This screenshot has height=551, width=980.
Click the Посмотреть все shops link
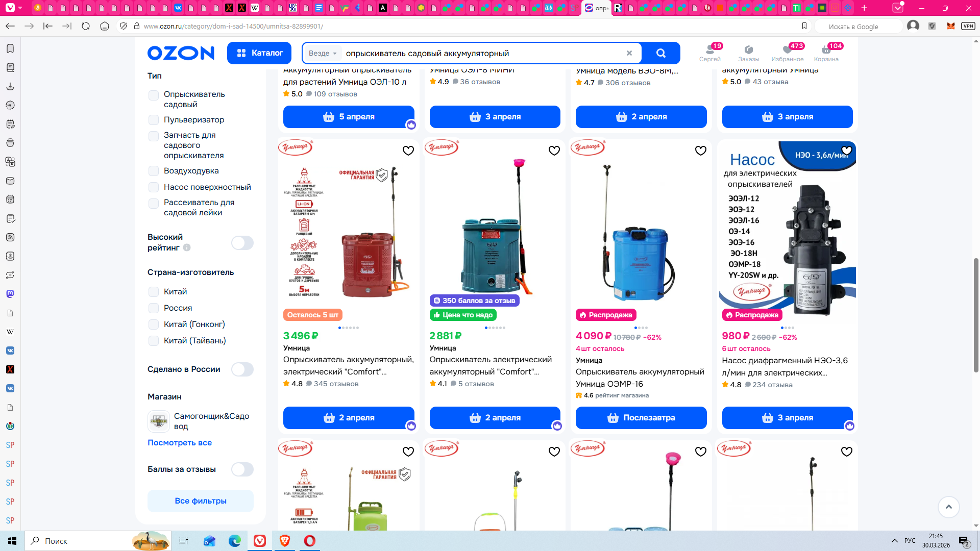(x=179, y=443)
